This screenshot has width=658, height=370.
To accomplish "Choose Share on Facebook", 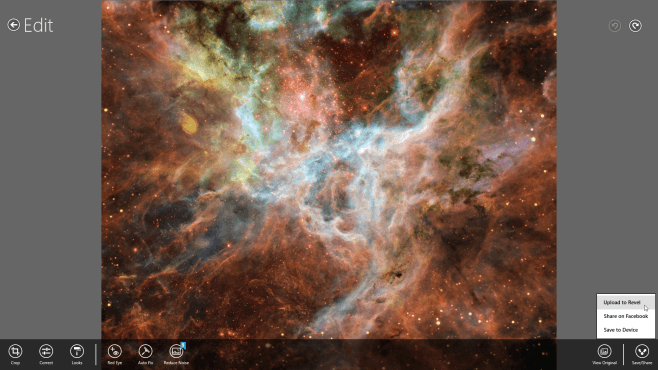I will coord(626,316).
